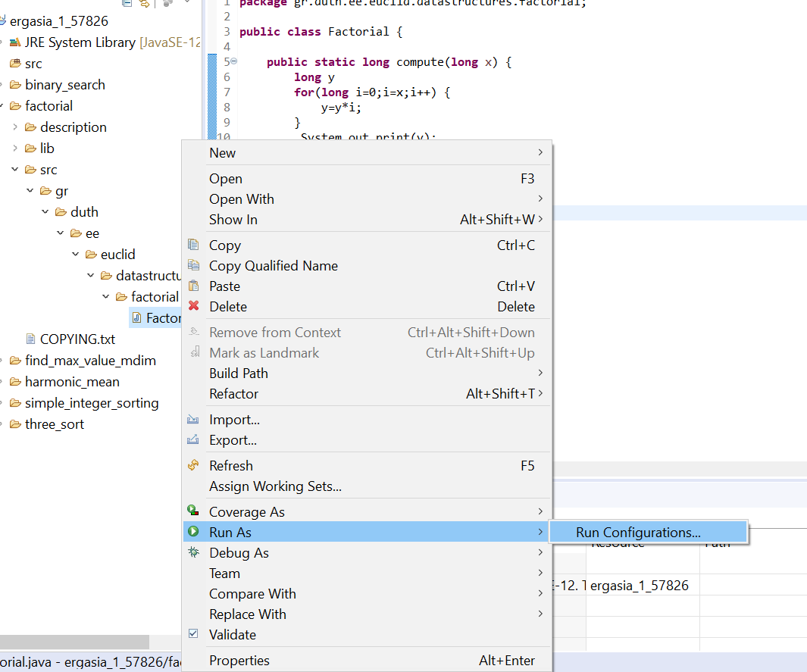Select the harmonic_mean project folder

(72, 382)
